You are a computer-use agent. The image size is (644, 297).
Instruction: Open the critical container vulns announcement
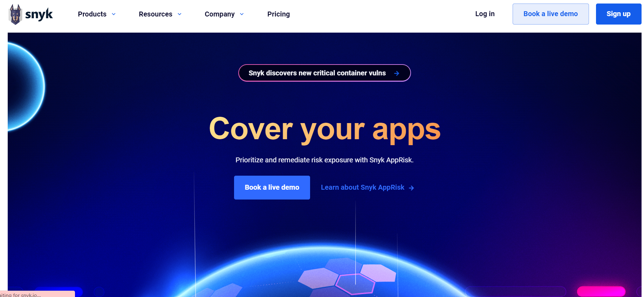point(324,73)
